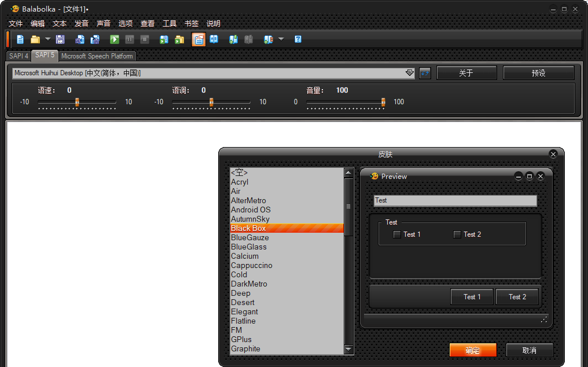This screenshot has height=367, width=588.
Task: Open the Microsoft Huihui Desktop voice dropdown
Action: 214,73
